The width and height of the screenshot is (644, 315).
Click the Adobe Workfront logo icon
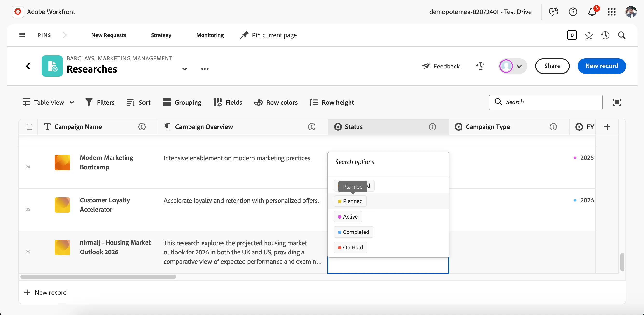pos(18,12)
